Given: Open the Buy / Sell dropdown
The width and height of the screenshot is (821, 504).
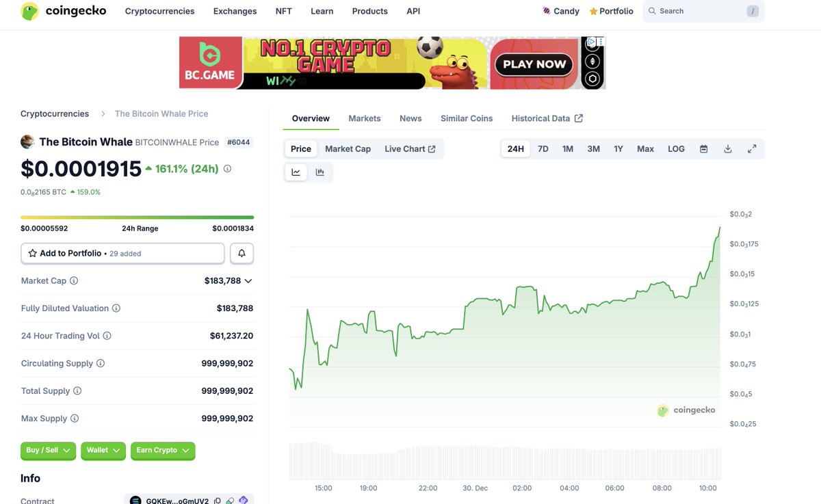Looking at the screenshot, I should point(48,450).
